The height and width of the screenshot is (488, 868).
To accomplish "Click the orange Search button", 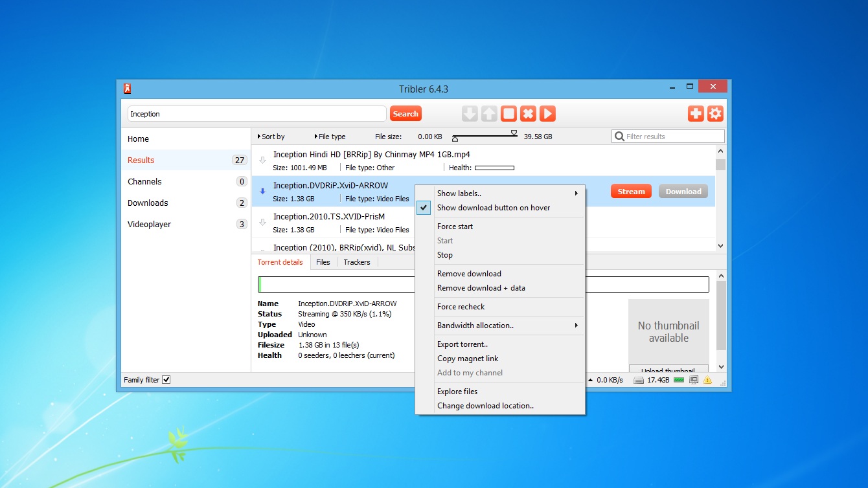I will [405, 114].
